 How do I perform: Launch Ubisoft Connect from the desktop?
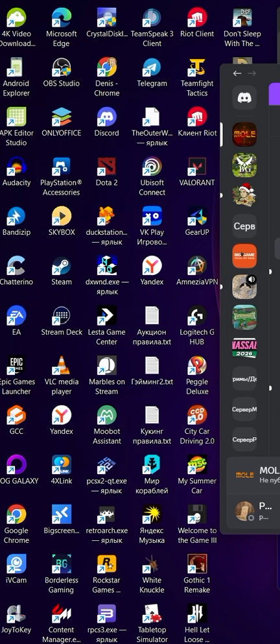[x=152, y=167]
